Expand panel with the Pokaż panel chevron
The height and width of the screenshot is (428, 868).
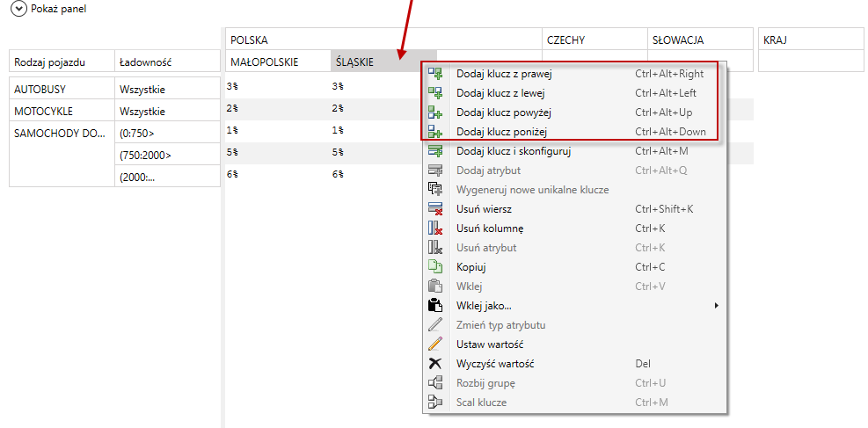(18, 9)
